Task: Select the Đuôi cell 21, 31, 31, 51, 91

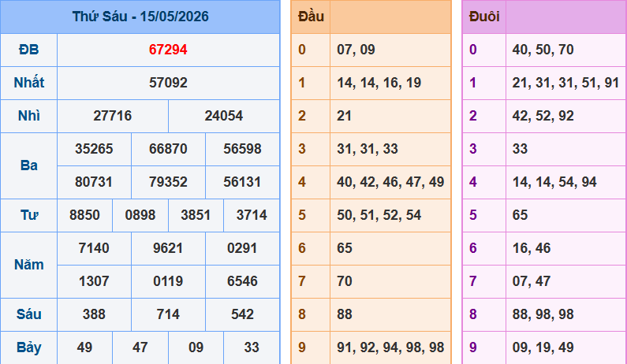Action: click(565, 83)
